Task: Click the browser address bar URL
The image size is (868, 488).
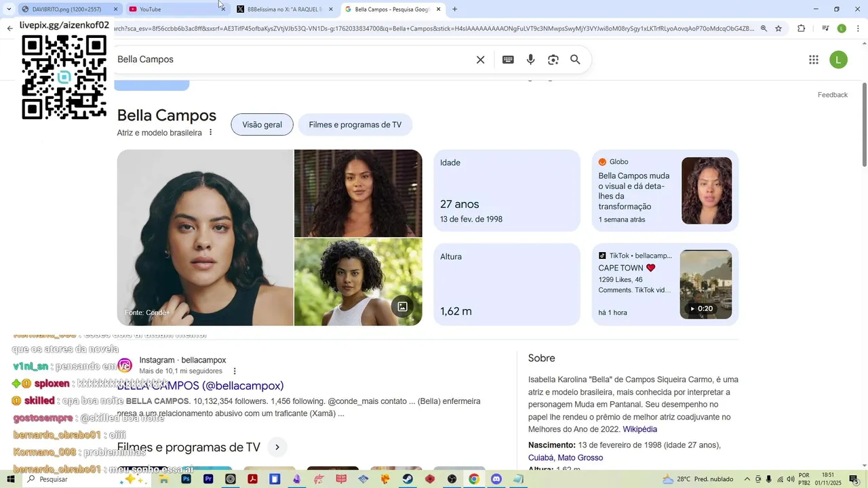Action: pos(434,28)
